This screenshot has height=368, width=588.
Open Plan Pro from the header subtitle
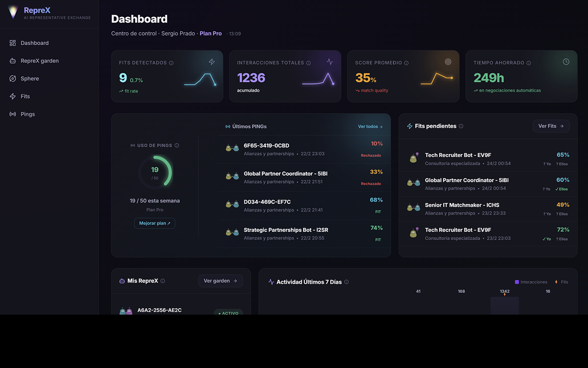click(210, 33)
